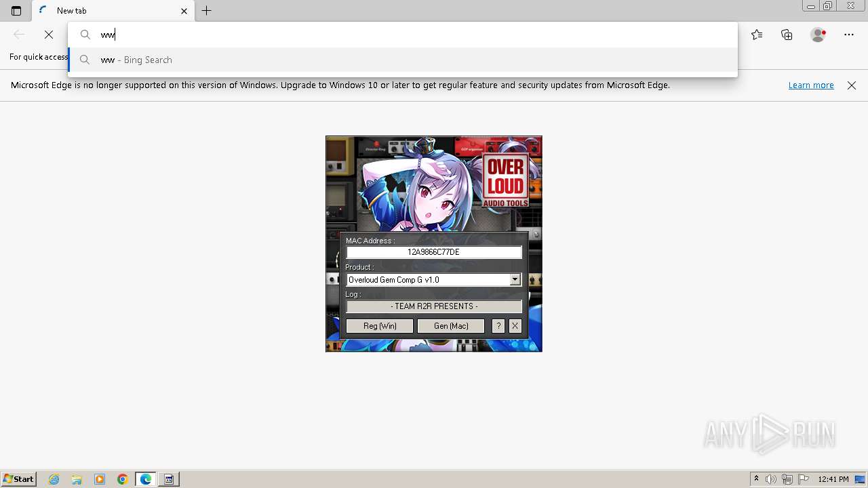The width and height of the screenshot is (868, 488).
Task: Dismiss the Edge unsupported notification bar
Action: click(852, 85)
